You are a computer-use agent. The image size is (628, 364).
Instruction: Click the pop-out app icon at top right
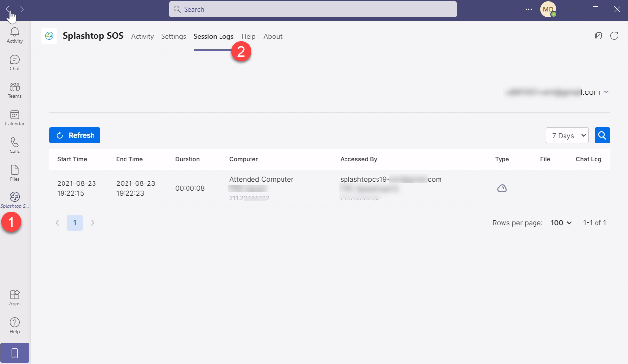(x=598, y=36)
